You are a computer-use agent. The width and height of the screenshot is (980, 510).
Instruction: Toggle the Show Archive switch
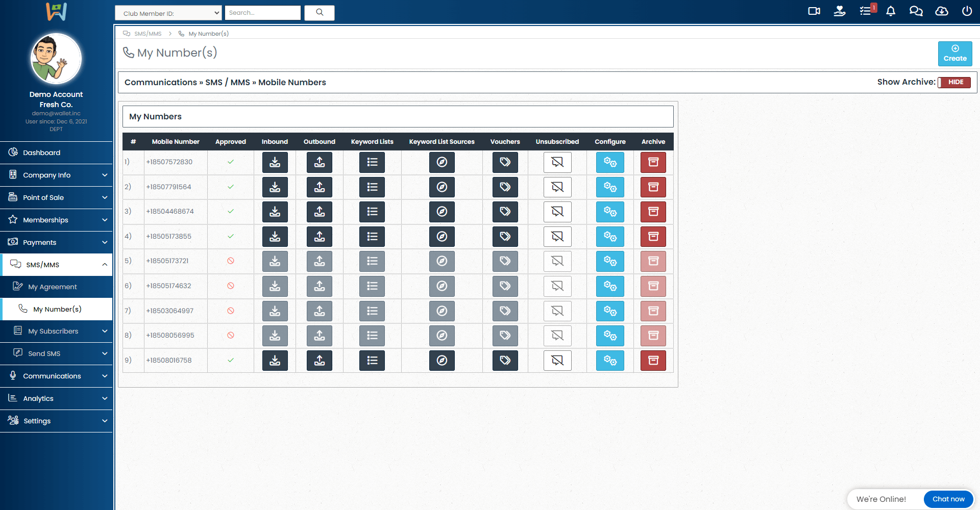[x=953, y=82]
